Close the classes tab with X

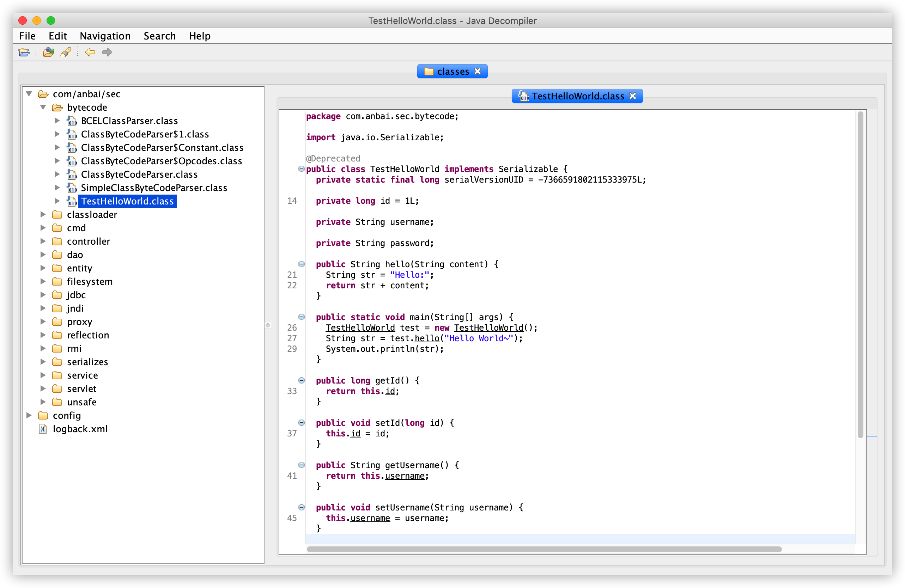(478, 72)
